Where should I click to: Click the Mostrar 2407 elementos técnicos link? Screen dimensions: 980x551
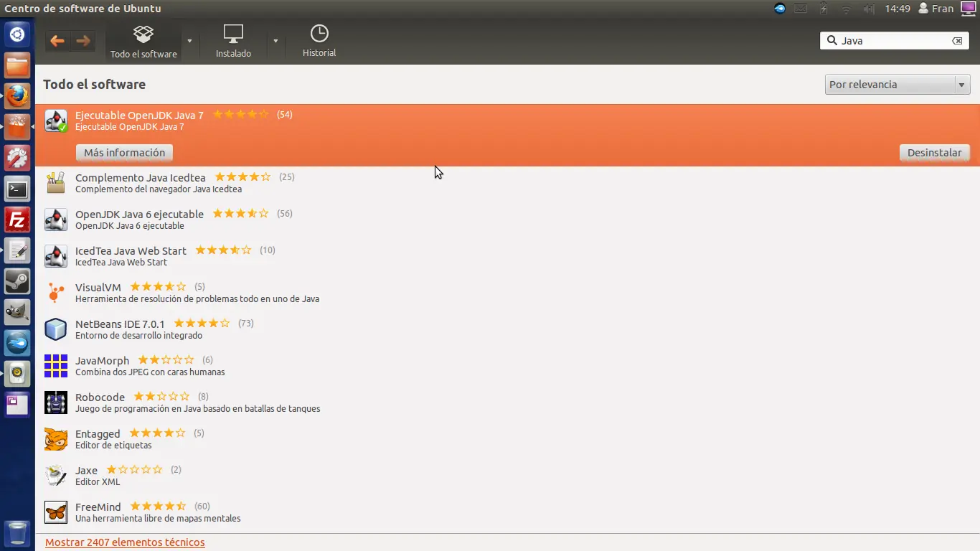tap(125, 542)
